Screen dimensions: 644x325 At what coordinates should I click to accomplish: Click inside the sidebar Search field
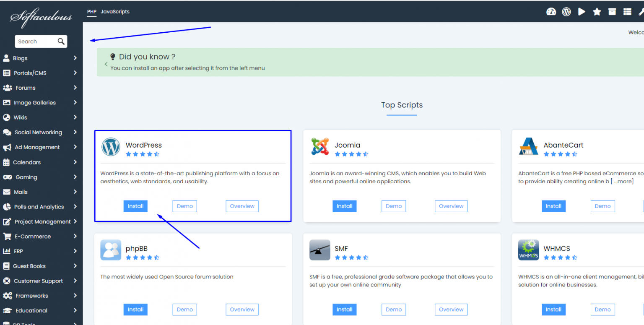coord(36,41)
